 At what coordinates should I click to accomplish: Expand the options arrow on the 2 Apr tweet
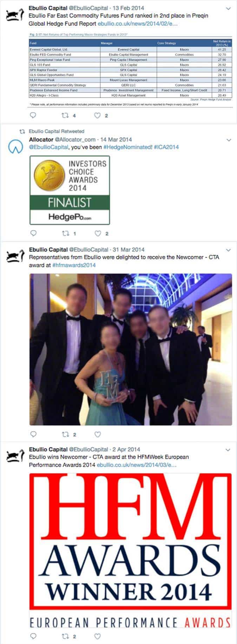[229, 450]
